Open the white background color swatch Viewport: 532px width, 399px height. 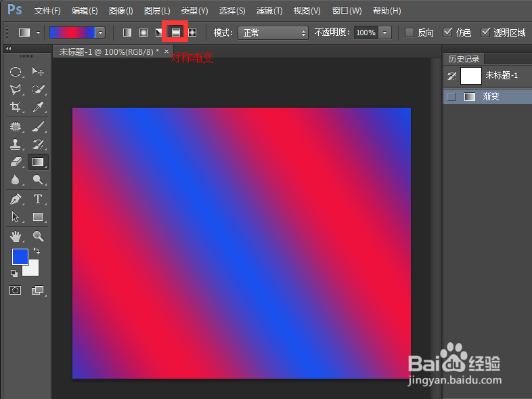coord(32,270)
